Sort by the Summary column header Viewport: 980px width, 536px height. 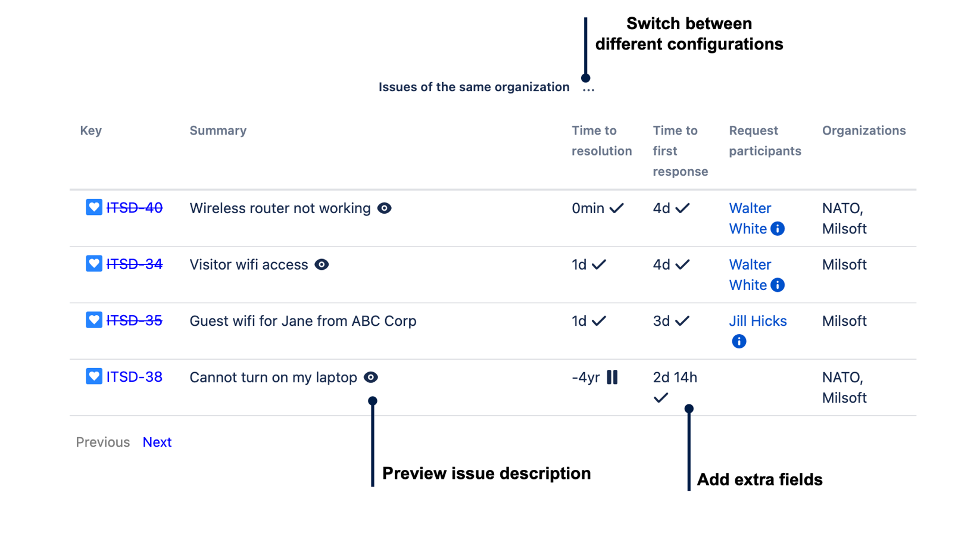218,130
